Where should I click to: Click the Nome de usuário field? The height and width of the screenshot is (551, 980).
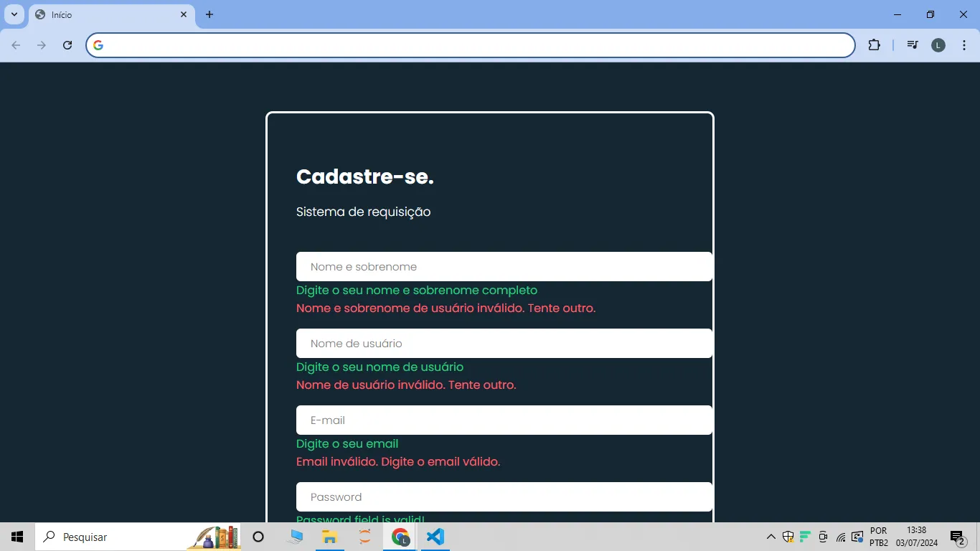point(504,344)
